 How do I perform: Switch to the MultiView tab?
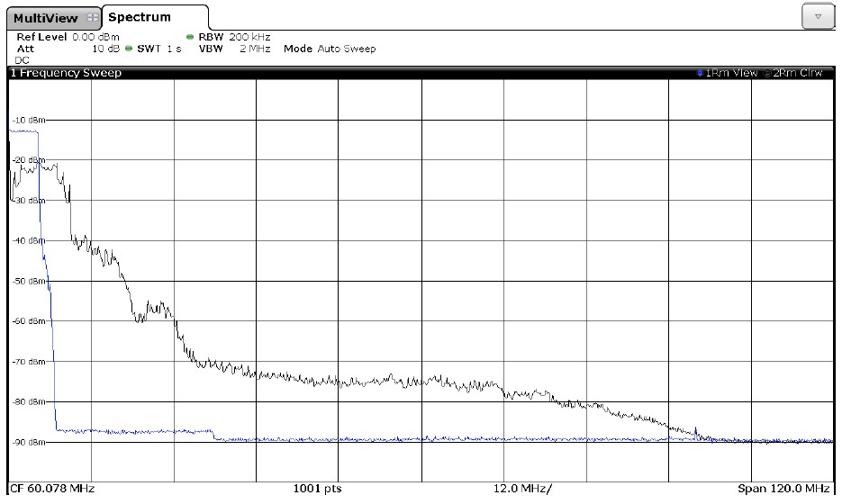pos(47,18)
